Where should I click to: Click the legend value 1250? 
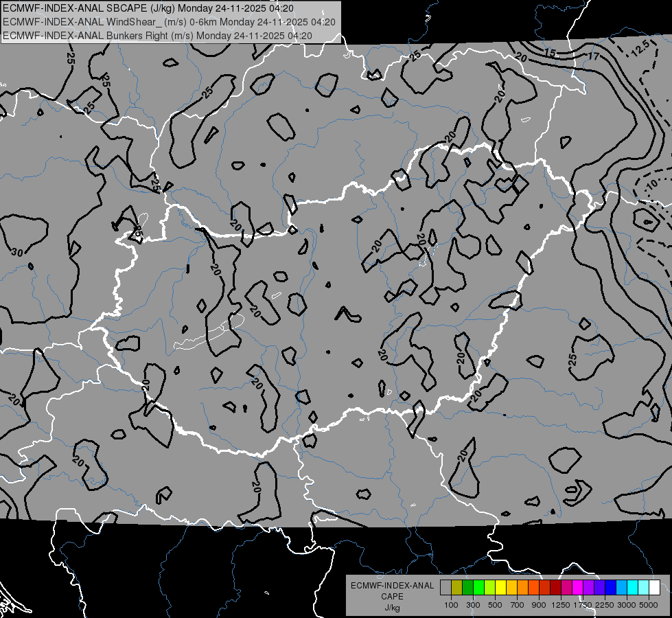coord(561,605)
